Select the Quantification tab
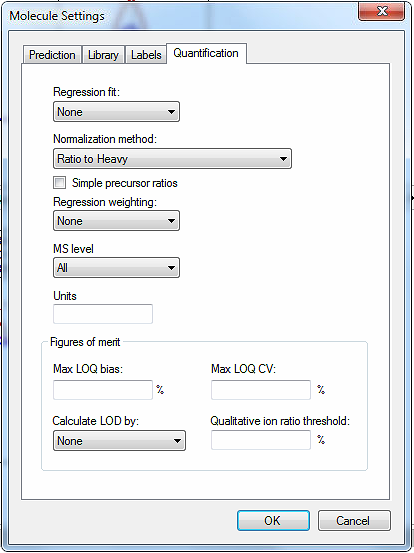The height and width of the screenshot is (553, 414). point(206,53)
